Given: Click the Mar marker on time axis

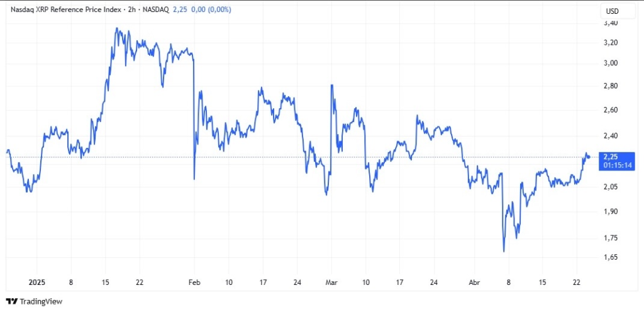Looking at the screenshot, I should 331,282.
